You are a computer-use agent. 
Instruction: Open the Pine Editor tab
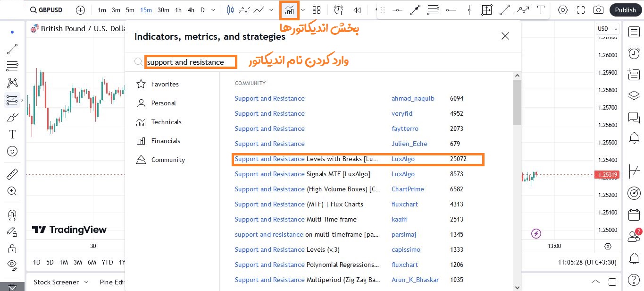(x=111, y=282)
